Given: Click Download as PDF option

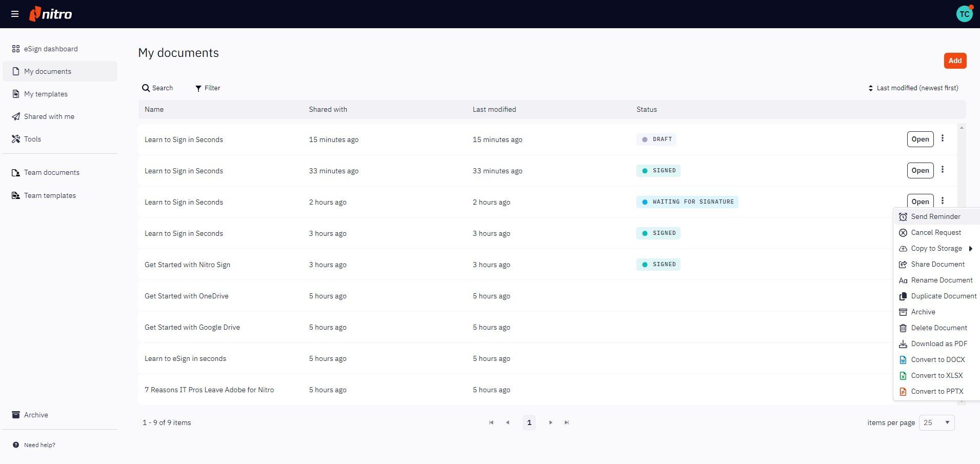Looking at the screenshot, I should point(938,344).
